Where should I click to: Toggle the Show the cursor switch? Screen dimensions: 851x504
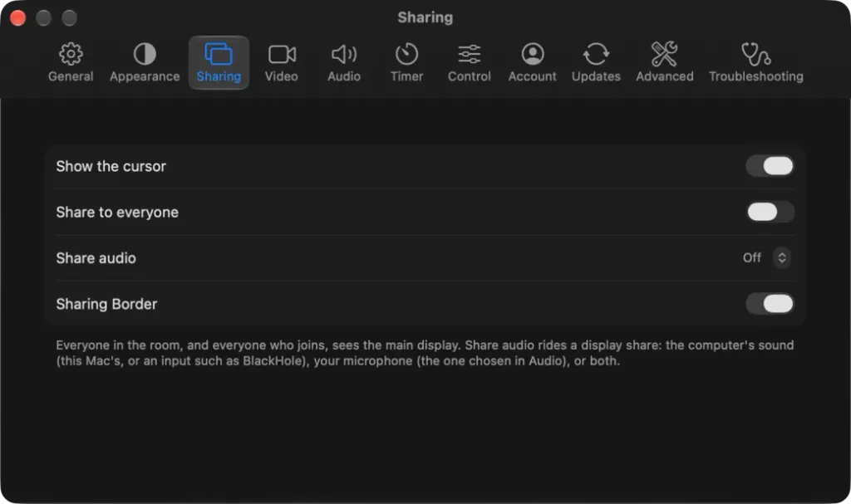click(x=770, y=166)
